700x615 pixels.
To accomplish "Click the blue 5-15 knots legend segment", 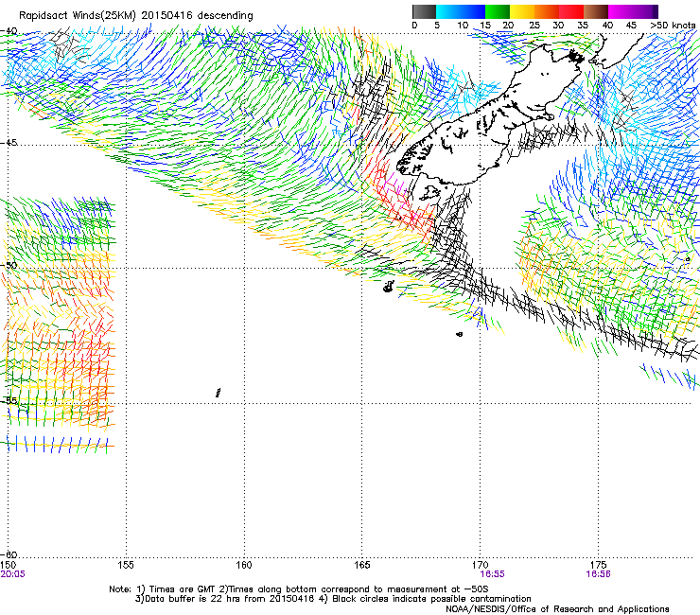I will [x=461, y=11].
